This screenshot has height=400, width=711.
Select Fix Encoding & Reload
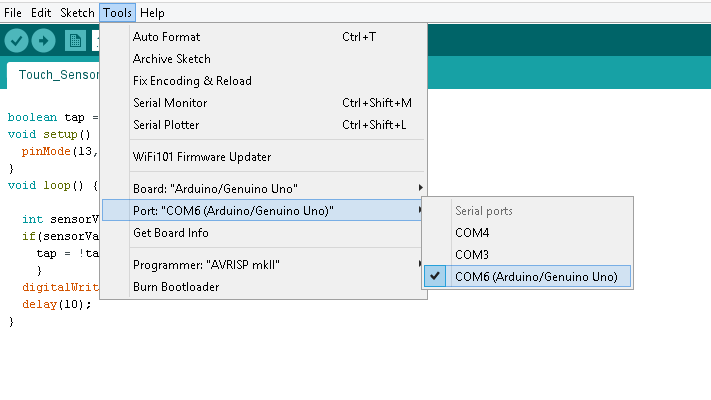pos(263,81)
